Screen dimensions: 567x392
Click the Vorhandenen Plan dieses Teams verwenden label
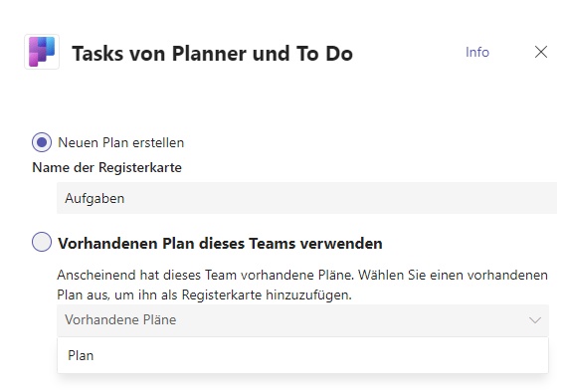click(220, 244)
